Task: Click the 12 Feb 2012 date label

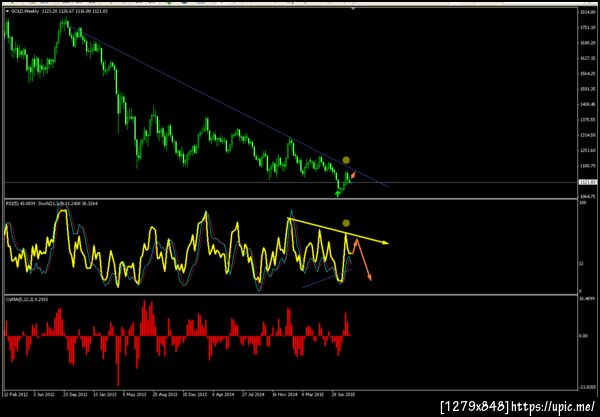Action: 16,394
